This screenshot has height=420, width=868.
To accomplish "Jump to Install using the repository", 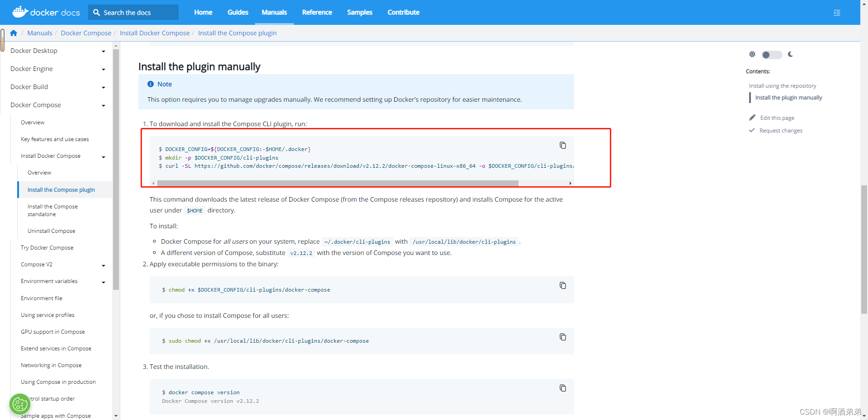I will coord(783,86).
